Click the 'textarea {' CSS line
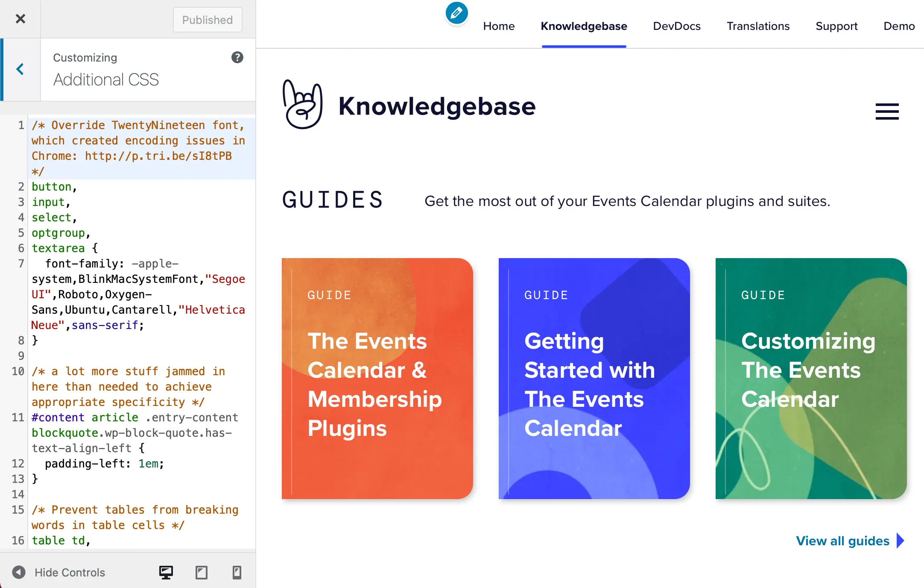This screenshot has height=588, width=924. pyautogui.click(x=142, y=248)
